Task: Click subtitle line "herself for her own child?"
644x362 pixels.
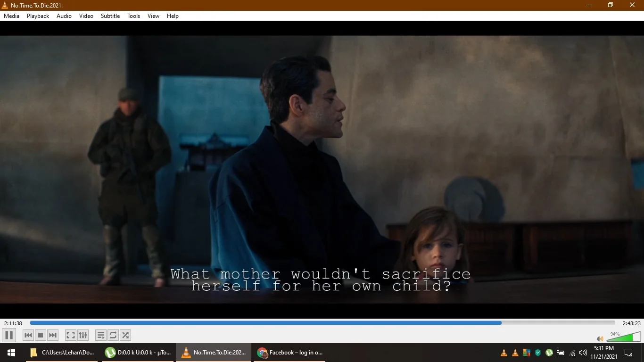Action: [x=322, y=286]
